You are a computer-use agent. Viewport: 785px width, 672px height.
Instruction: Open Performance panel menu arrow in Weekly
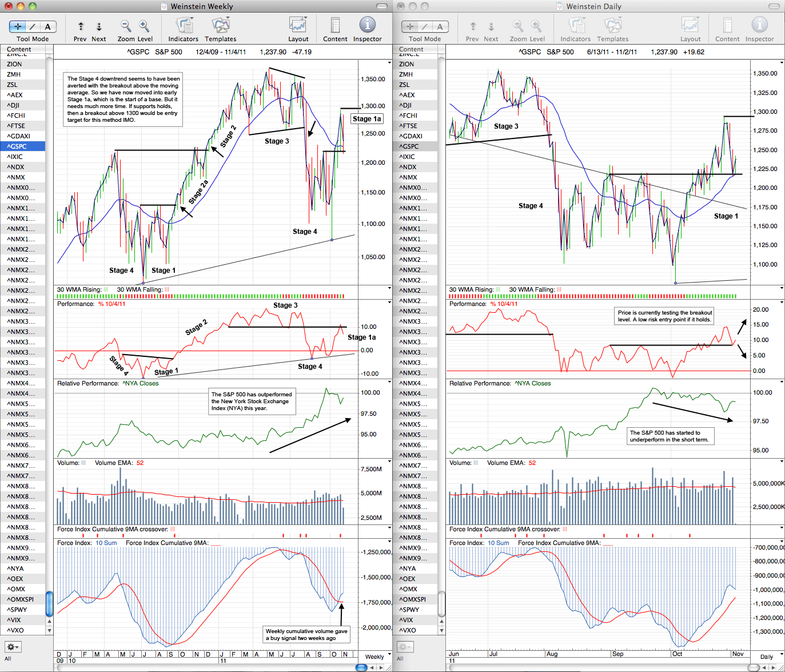click(x=389, y=303)
